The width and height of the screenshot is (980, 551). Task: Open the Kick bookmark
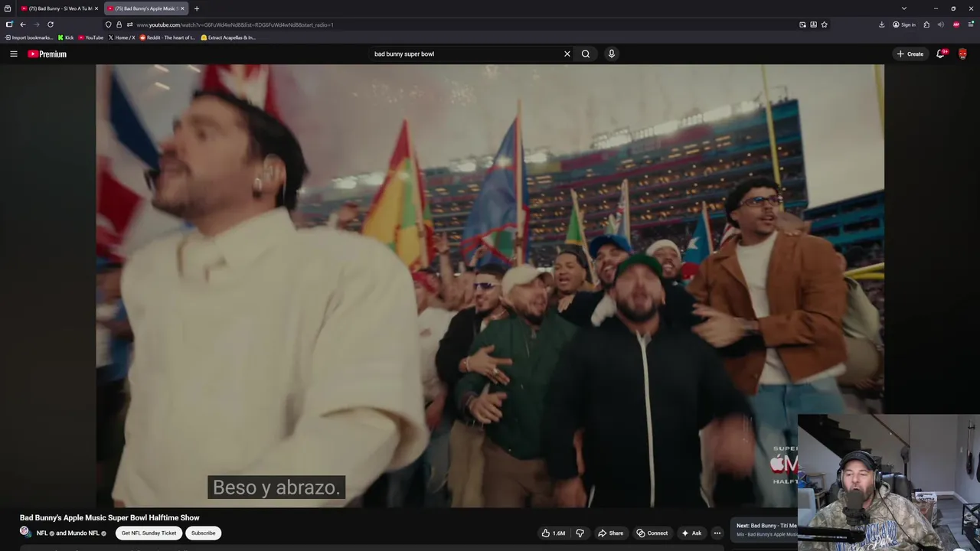coord(66,37)
